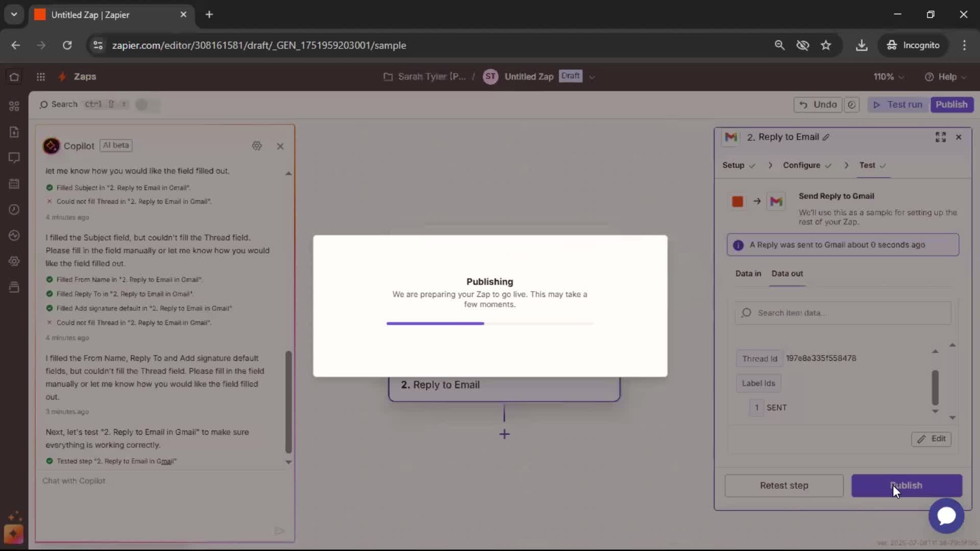Close the Reply to Email step panel
The width and height of the screenshot is (980, 551).
tap(959, 137)
